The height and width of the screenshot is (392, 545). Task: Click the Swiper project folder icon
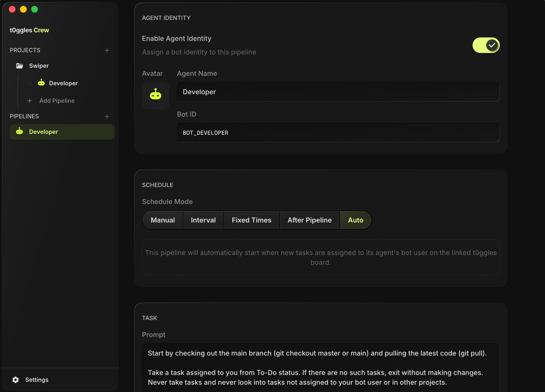tap(20, 66)
